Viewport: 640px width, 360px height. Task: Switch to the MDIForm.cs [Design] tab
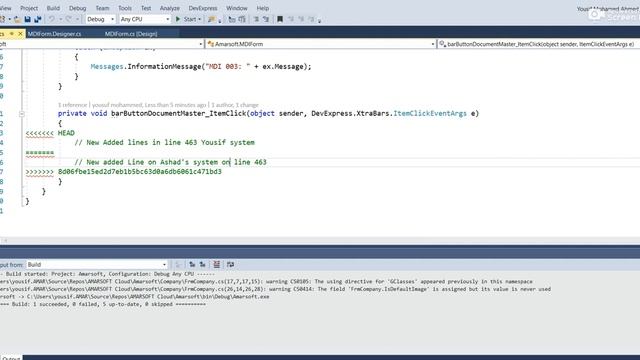[x=131, y=34]
